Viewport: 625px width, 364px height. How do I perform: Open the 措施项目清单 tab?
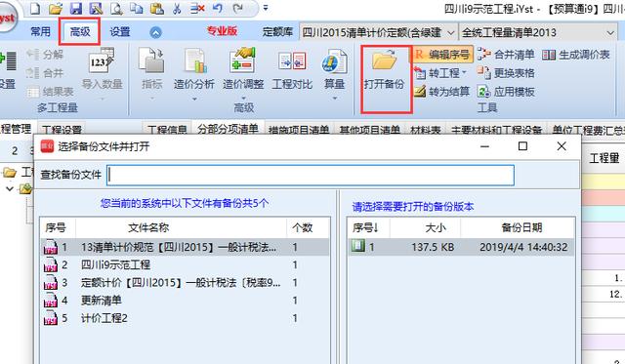pos(299,130)
